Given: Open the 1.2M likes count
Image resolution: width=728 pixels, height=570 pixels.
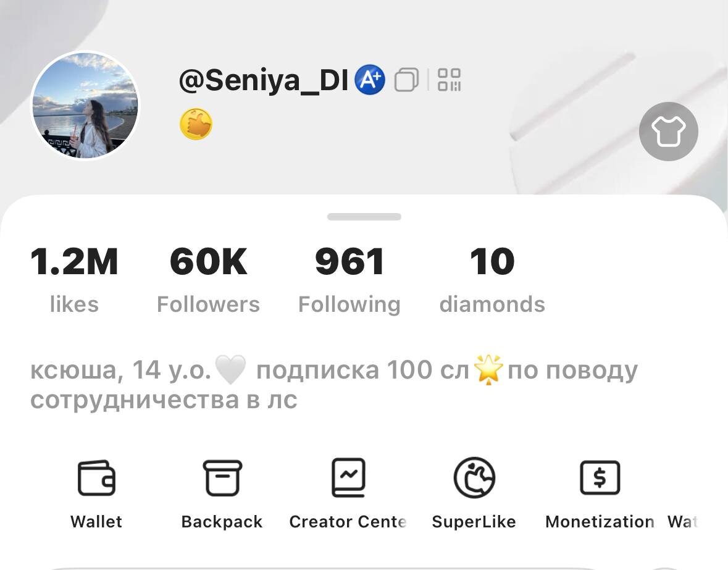Looking at the screenshot, I should tap(74, 280).
